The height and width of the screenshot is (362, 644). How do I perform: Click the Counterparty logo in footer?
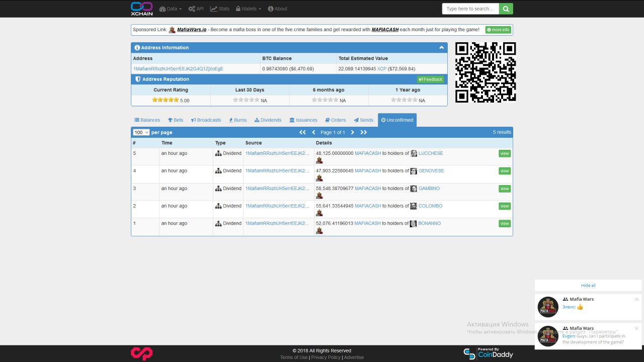pos(141,353)
